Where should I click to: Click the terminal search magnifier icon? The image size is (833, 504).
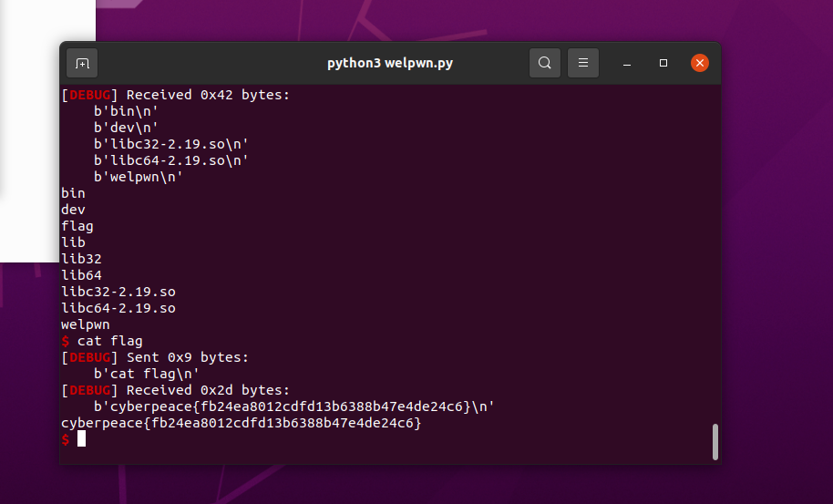545,63
